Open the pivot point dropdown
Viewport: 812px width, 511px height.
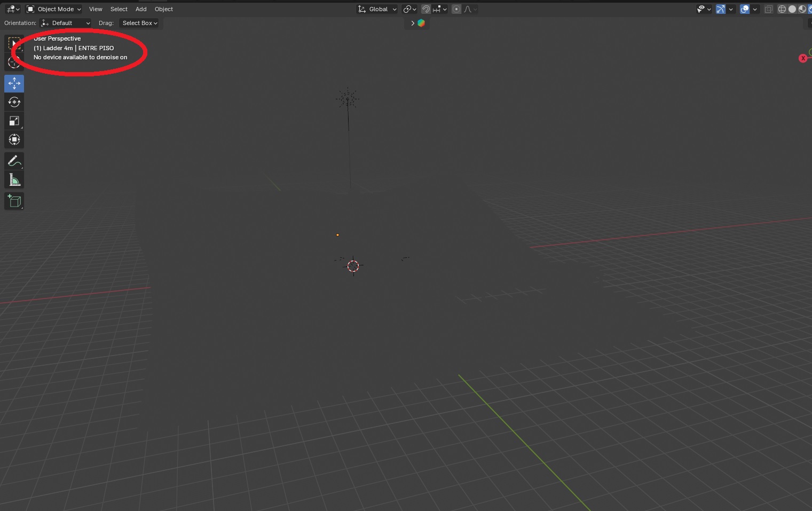[x=409, y=9]
